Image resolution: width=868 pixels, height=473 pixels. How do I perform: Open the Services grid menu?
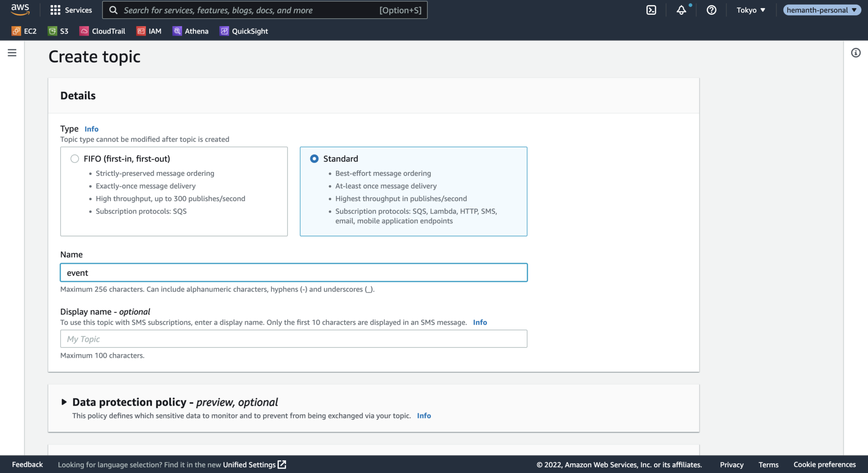pyautogui.click(x=71, y=10)
